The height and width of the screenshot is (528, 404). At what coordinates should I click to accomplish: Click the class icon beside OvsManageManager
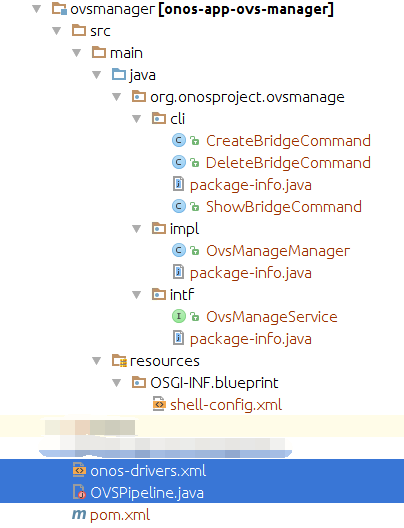(x=179, y=250)
